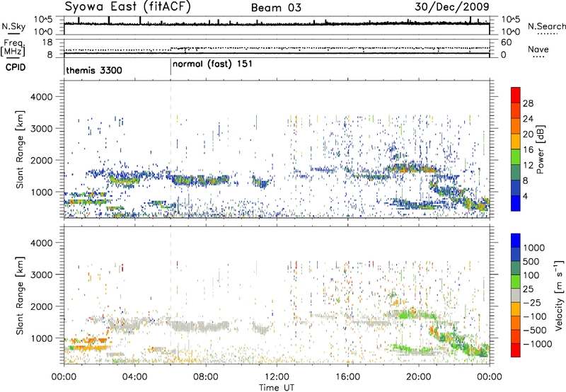Click the 'N.Search' legend label
Screen dimensions: 566x392
[x=546, y=26]
